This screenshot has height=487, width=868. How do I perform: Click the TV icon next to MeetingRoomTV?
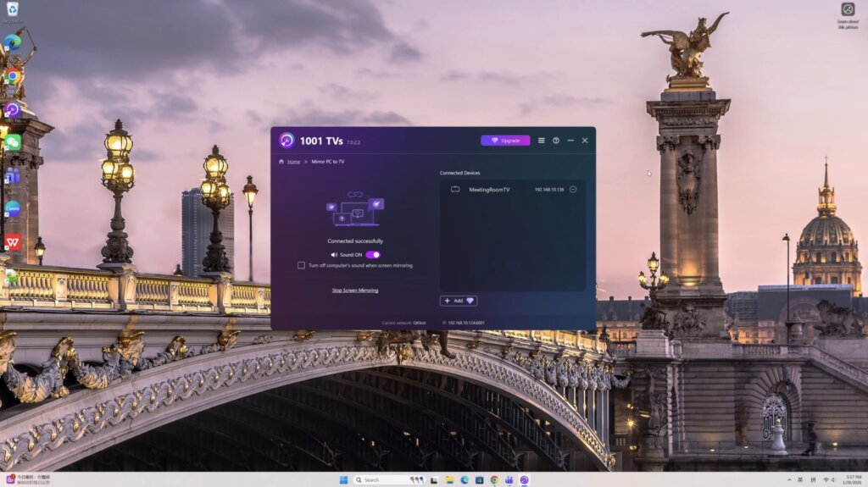[455, 190]
